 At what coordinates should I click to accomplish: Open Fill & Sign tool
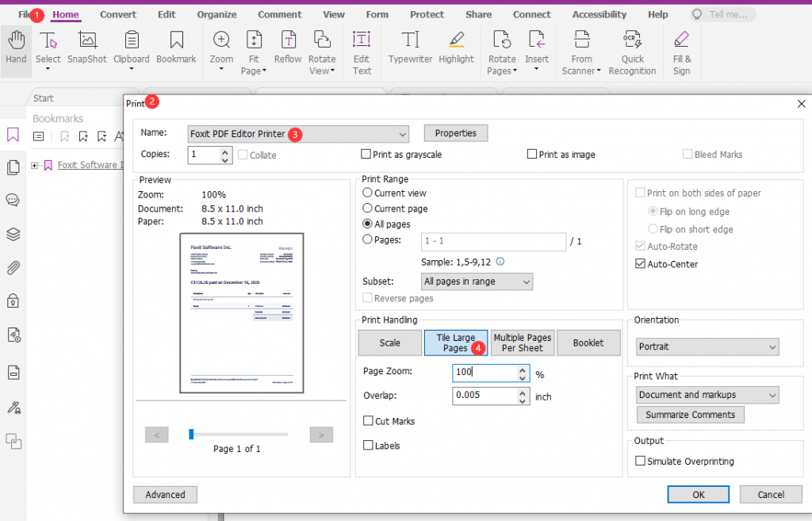(x=681, y=52)
